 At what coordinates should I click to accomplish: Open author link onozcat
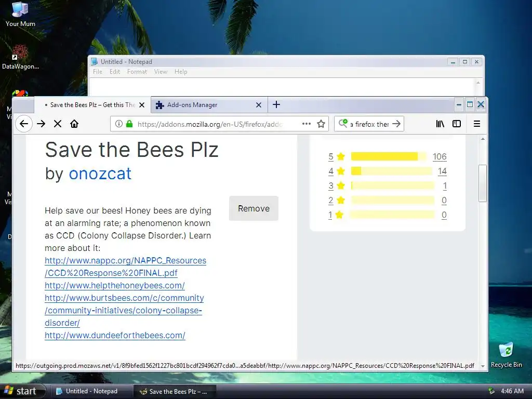click(x=100, y=174)
